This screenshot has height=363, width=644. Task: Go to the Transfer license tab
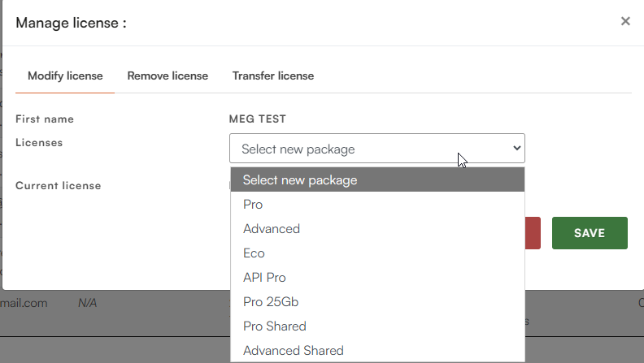click(273, 76)
